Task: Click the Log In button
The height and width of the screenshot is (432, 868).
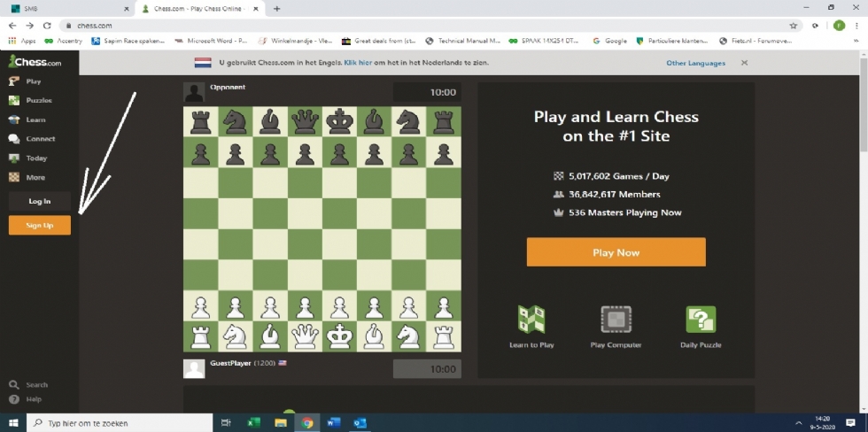Action: pyautogui.click(x=39, y=201)
